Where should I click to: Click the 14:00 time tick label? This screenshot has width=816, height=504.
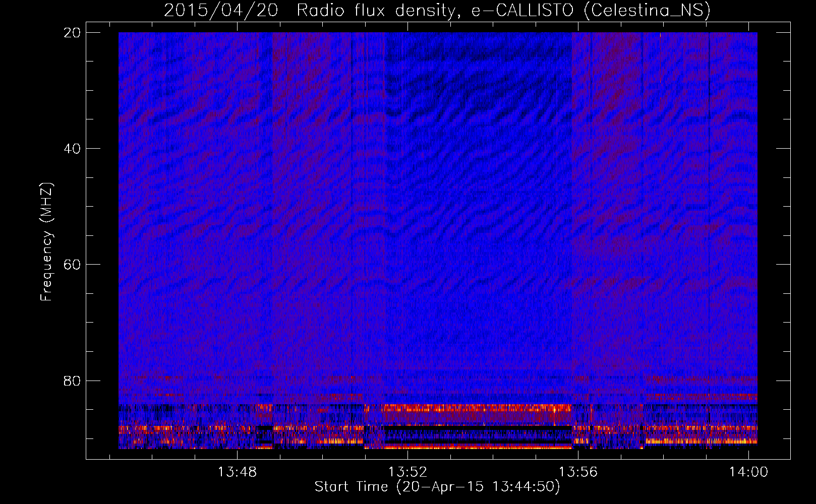coord(748,472)
